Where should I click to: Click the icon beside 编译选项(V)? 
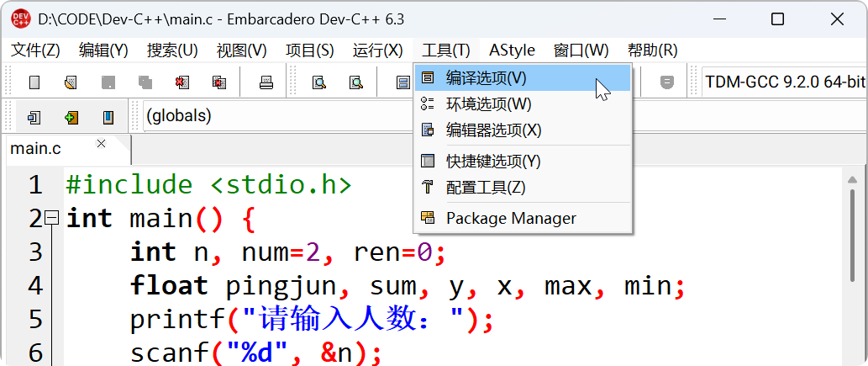[x=428, y=78]
